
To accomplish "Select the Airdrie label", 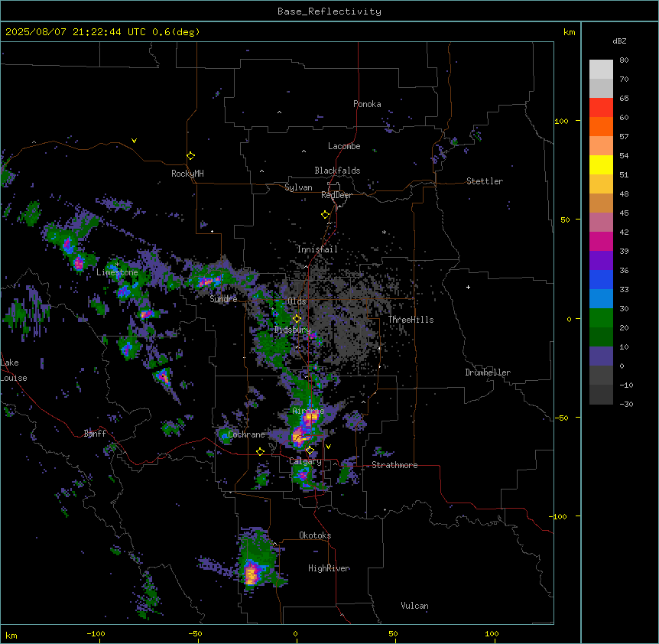I will click(308, 410).
